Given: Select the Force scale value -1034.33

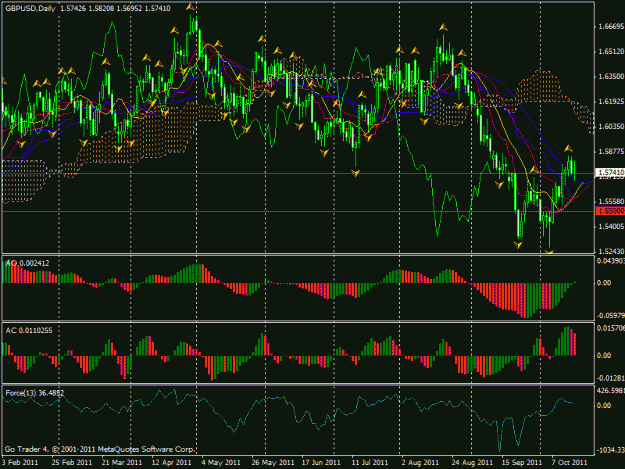Looking at the screenshot, I should click(x=611, y=450).
